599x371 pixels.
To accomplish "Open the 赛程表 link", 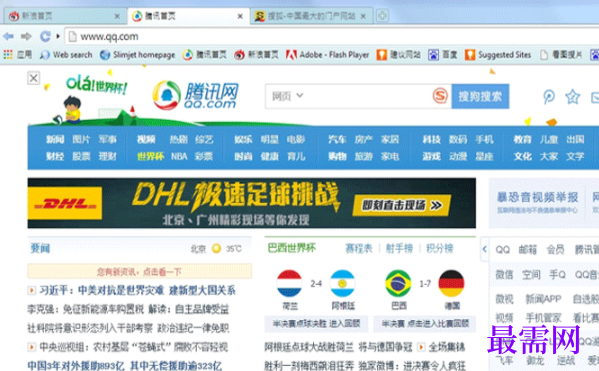I will tap(359, 249).
